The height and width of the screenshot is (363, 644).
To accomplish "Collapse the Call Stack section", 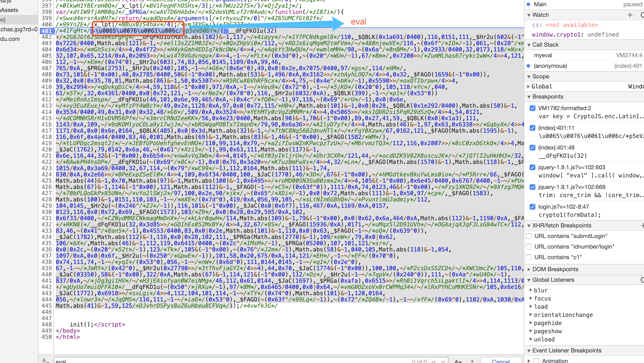I will point(529,45).
